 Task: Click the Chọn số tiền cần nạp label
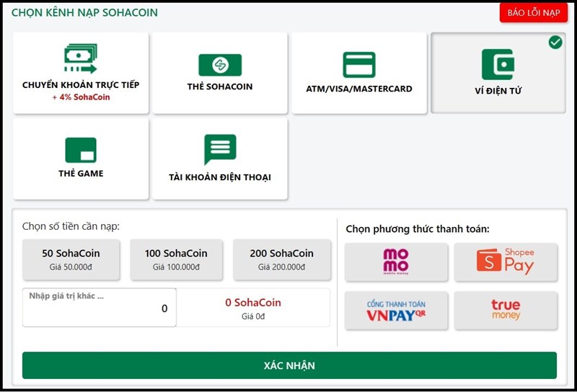click(71, 226)
